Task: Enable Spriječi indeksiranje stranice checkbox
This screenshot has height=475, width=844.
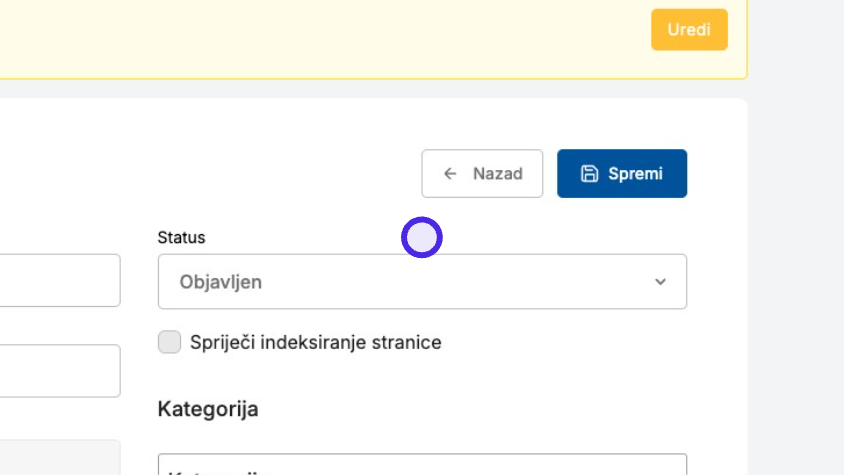Action: [169, 342]
